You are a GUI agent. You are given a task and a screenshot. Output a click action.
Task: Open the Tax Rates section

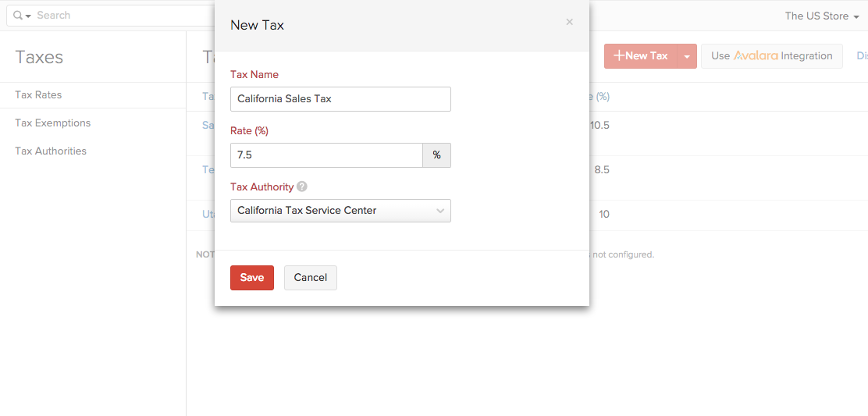coord(38,95)
